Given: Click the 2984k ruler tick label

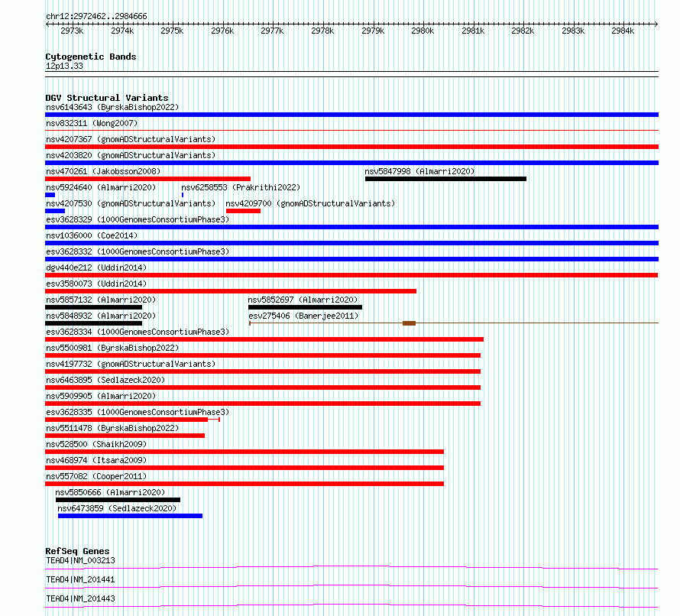Looking at the screenshot, I should pos(623,31).
